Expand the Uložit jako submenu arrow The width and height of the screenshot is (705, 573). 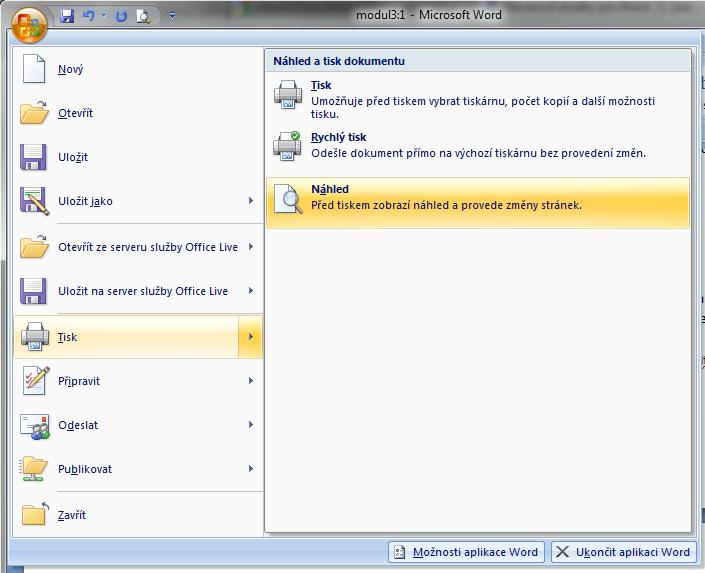pyautogui.click(x=251, y=201)
